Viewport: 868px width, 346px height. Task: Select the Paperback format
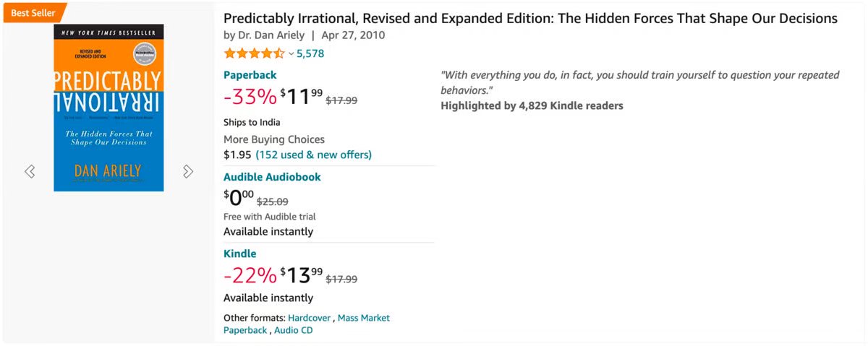point(250,75)
